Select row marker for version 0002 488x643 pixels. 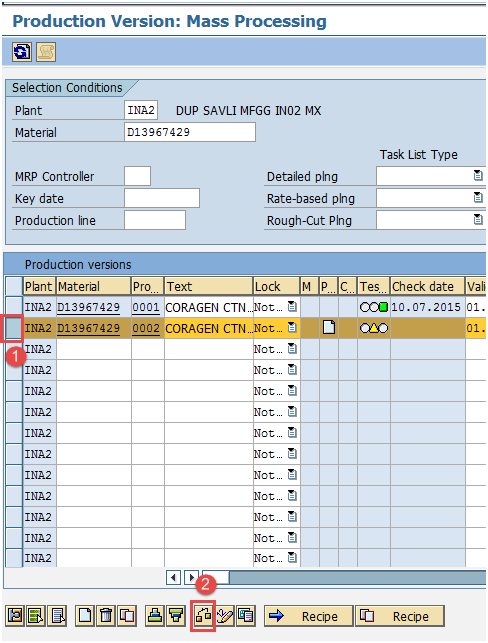coord(14,328)
